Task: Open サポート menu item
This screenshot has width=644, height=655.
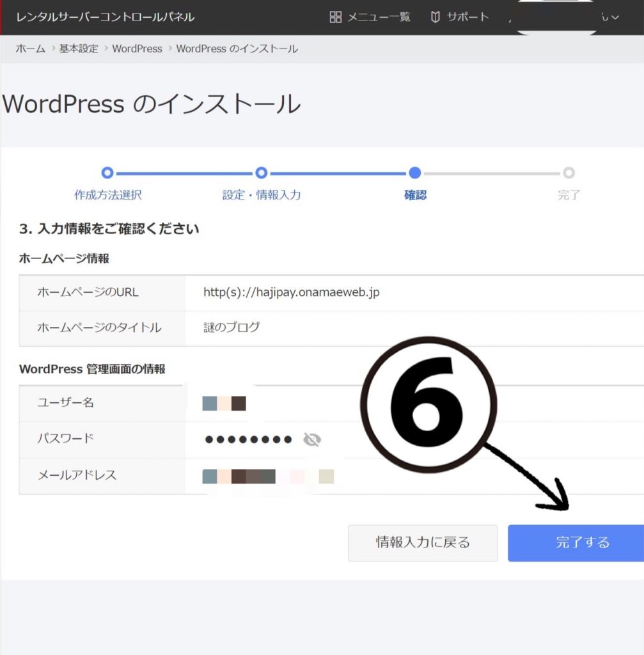Action: click(x=467, y=17)
